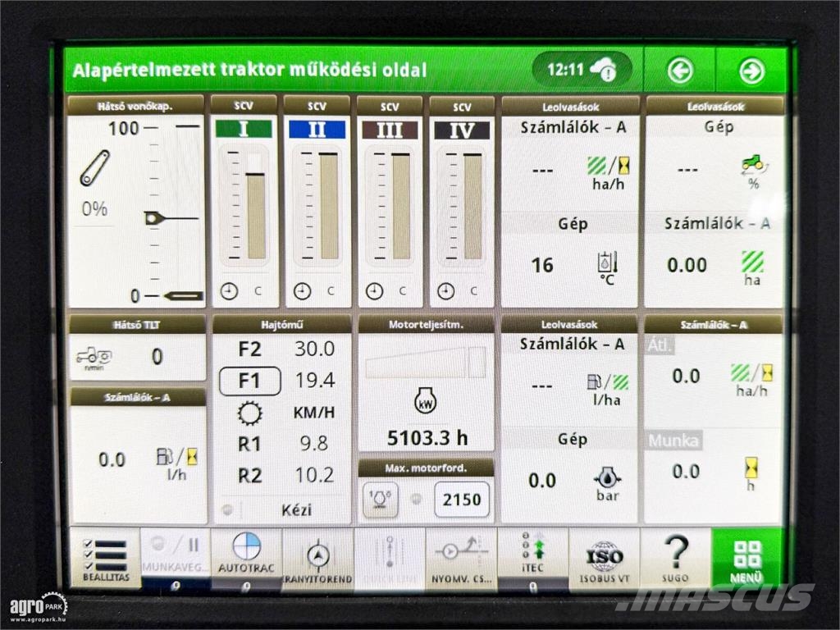This screenshot has height=630, width=840.
Task: Select the oil pressure bar icon
Action: (608, 482)
